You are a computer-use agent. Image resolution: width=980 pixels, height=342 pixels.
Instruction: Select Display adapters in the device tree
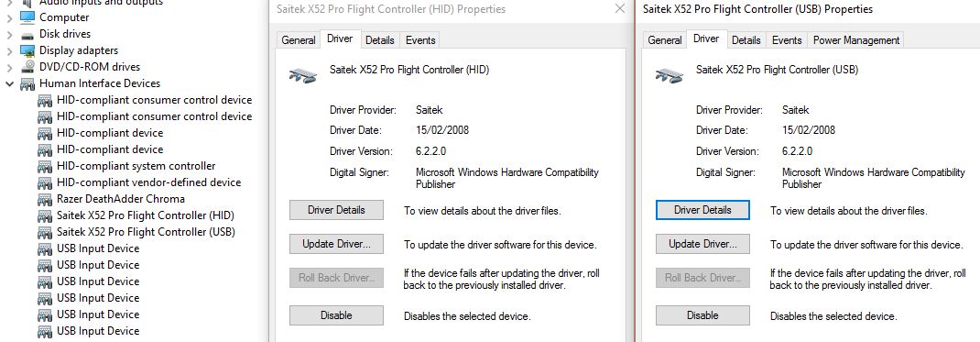[79, 50]
